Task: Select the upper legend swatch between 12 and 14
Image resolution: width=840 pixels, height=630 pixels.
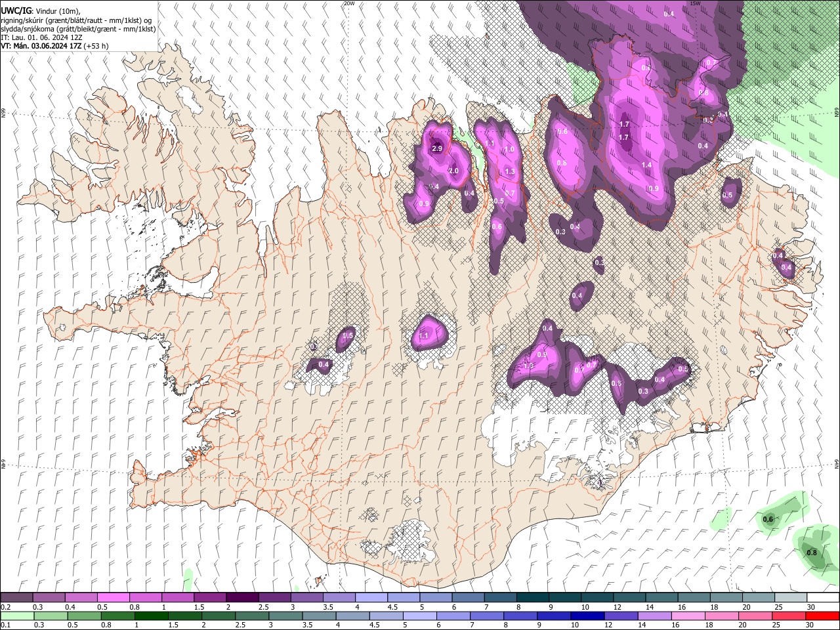Action: (629, 598)
